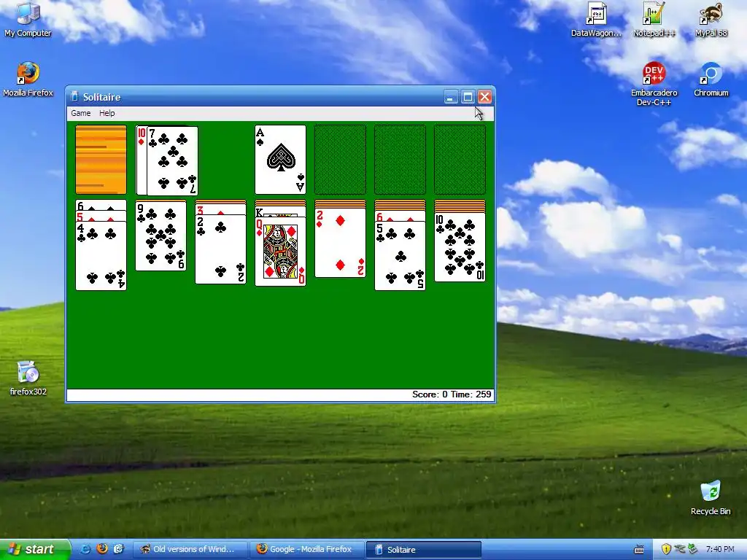This screenshot has width=747, height=560.
Task: Select the 2 of clubs card
Action: coord(220,249)
